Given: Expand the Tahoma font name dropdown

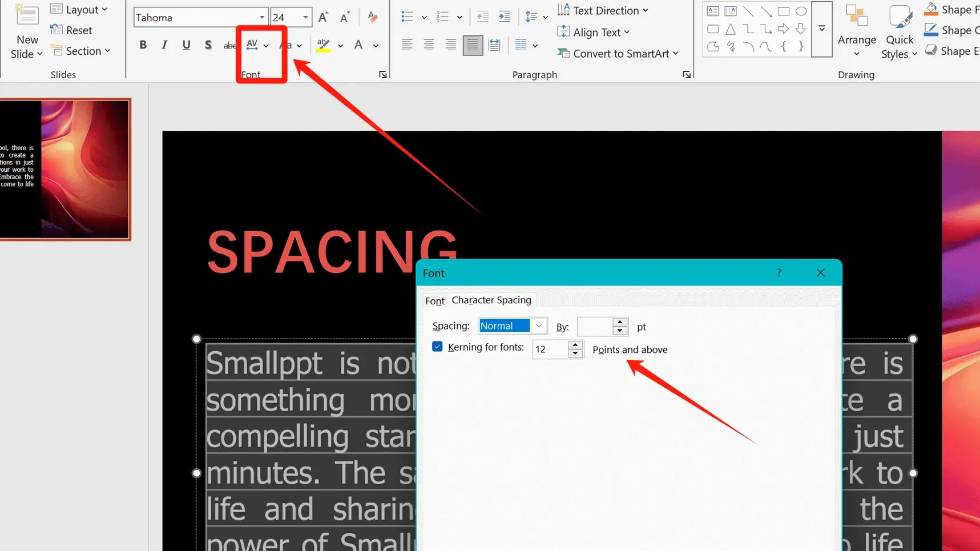Looking at the screenshot, I should pos(261,18).
